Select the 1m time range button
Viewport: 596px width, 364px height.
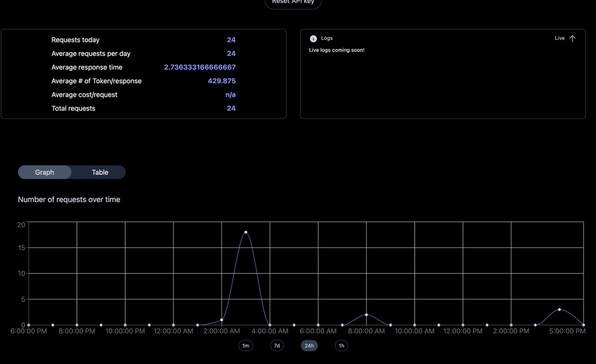point(245,345)
